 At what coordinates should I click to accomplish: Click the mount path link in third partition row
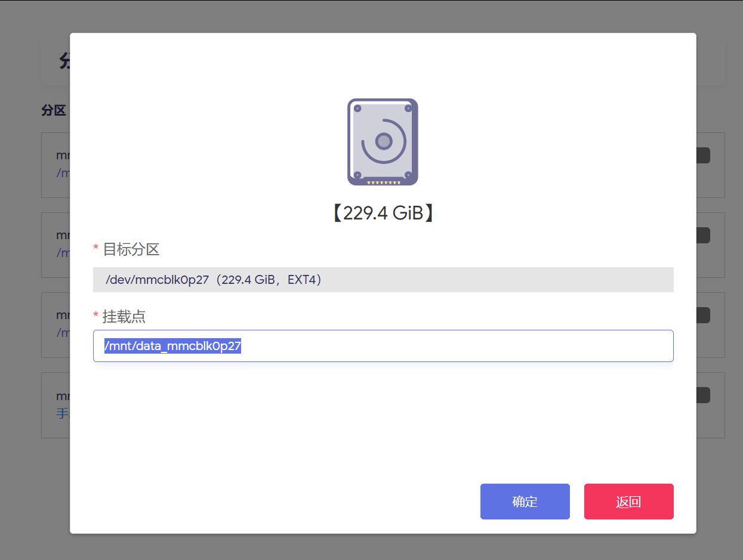tap(63, 333)
